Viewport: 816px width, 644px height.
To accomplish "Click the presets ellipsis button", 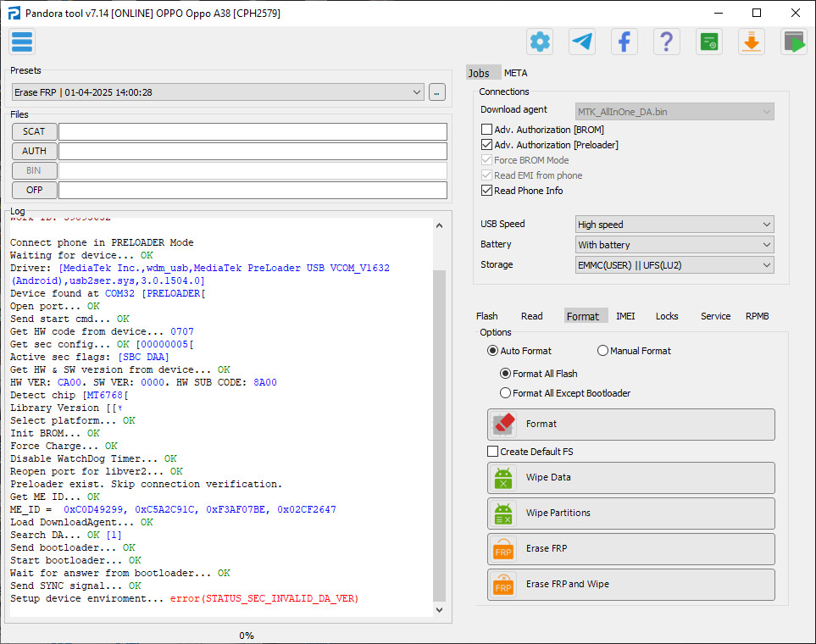I will 437,92.
